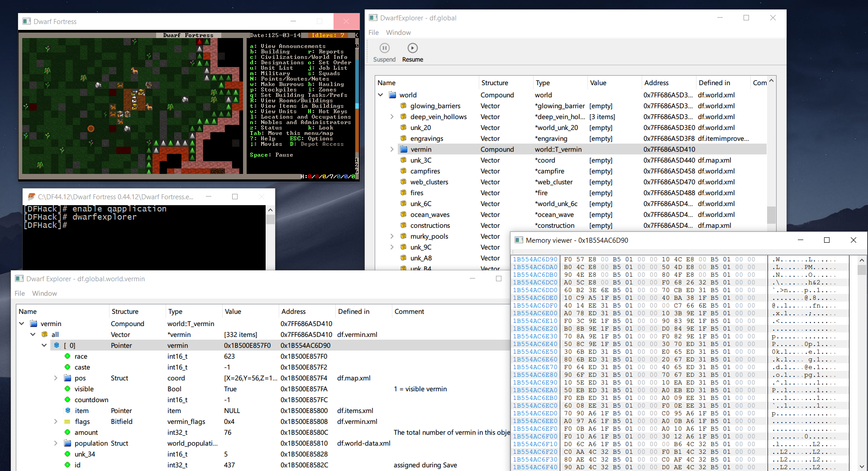Click the ocean_waves vector icon
This screenshot has height=471, width=868.
click(403, 215)
